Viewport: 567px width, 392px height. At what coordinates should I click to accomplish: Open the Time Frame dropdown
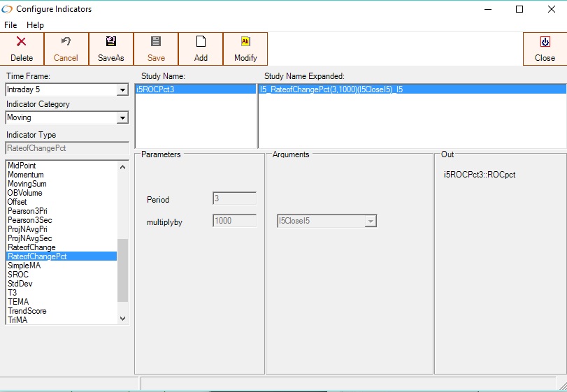tap(122, 89)
